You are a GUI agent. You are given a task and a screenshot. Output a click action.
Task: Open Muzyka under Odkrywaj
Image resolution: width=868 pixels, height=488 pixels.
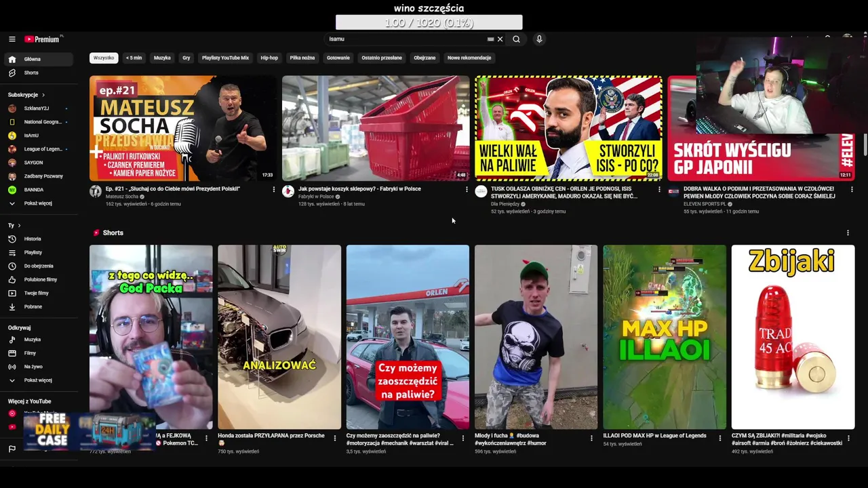tap(39, 340)
